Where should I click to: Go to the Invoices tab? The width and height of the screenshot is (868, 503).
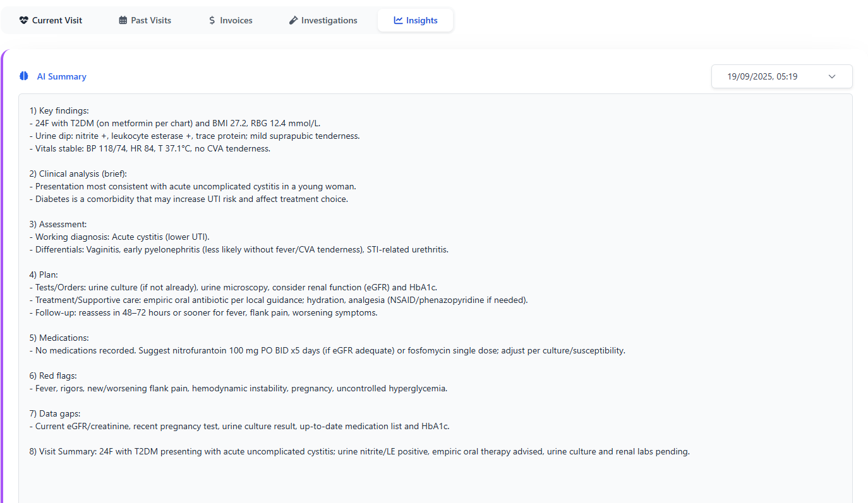(236, 20)
